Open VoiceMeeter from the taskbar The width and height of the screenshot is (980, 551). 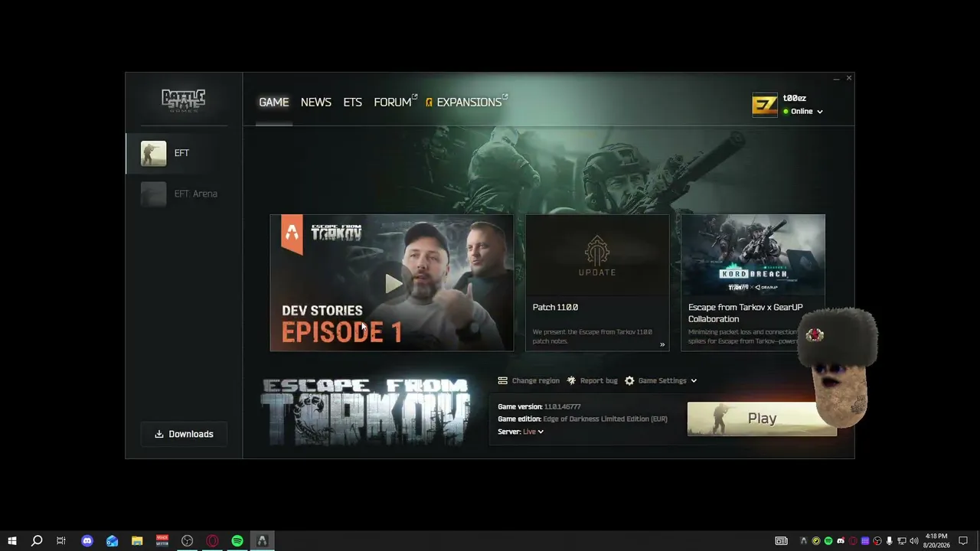(162, 541)
